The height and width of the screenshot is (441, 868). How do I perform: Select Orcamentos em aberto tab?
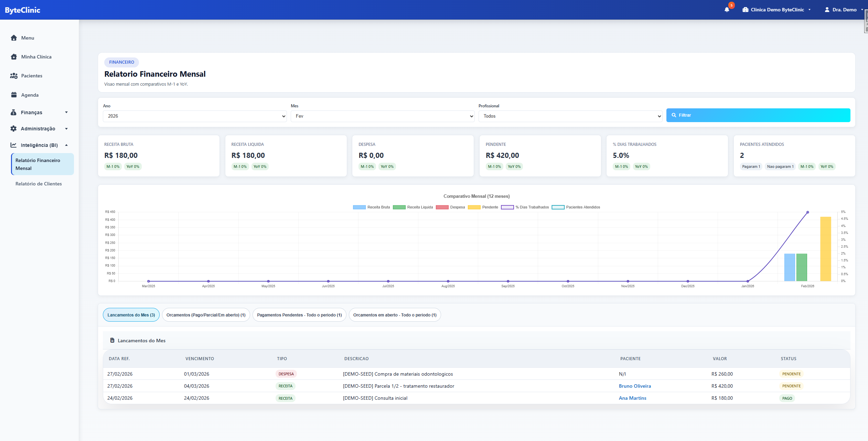coord(395,315)
